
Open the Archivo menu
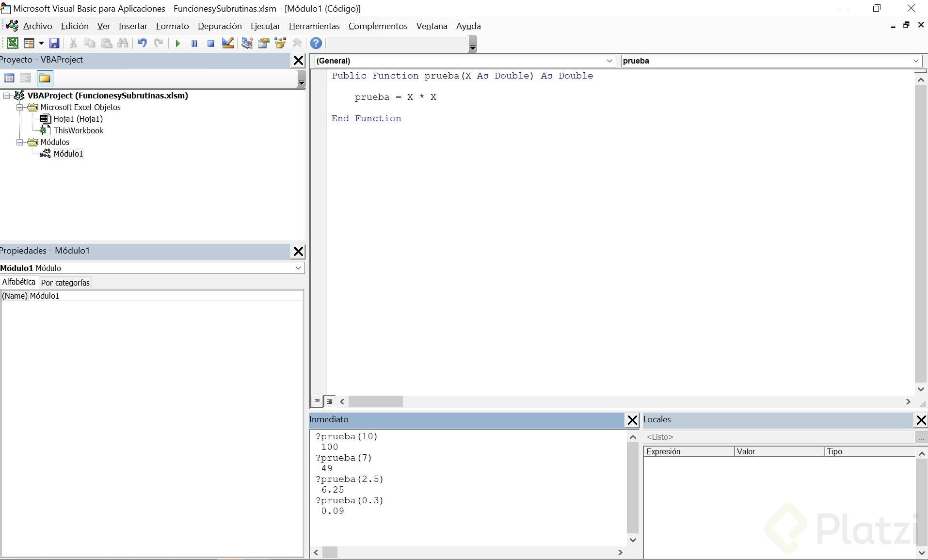[x=37, y=26]
